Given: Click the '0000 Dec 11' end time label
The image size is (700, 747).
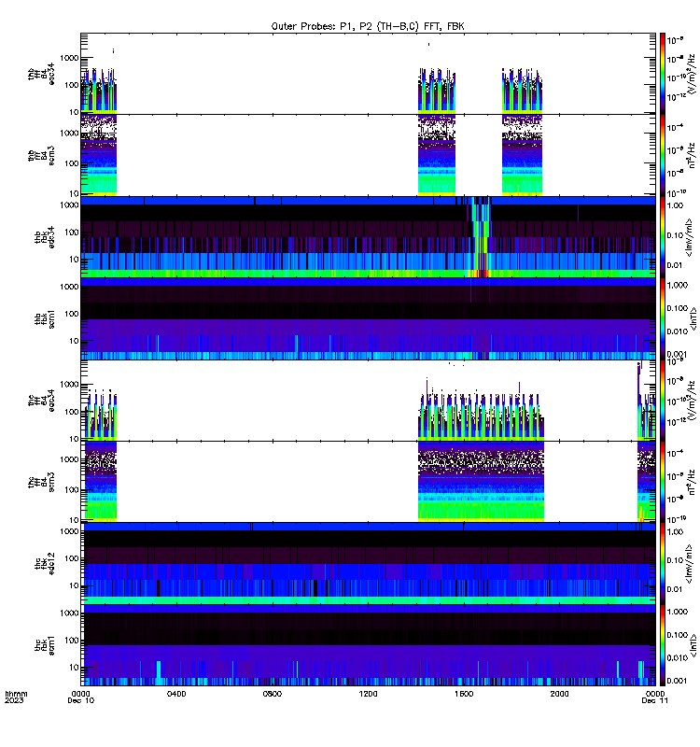Looking at the screenshot, I should 655,697.
